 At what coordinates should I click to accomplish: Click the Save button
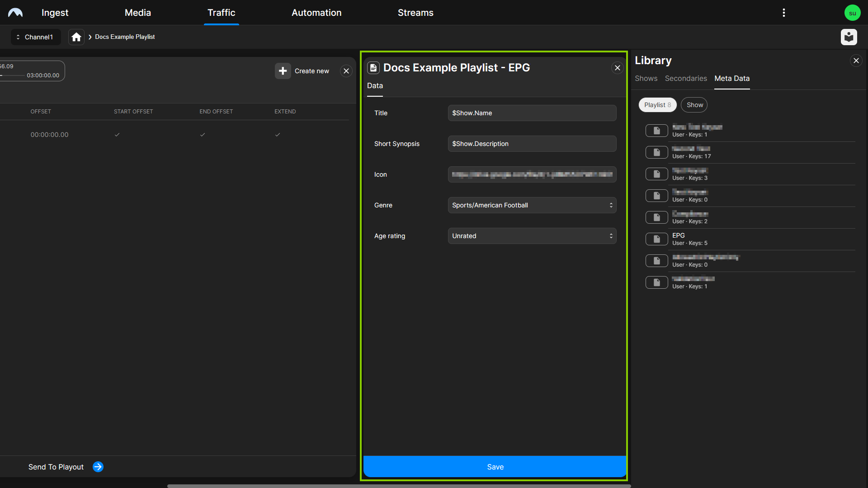pos(495,467)
